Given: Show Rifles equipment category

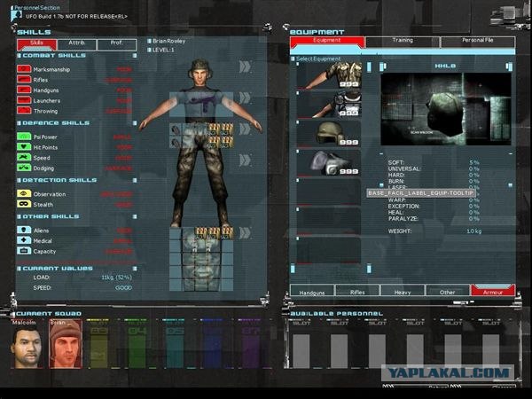Looking at the screenshot, I should [357, 291].
